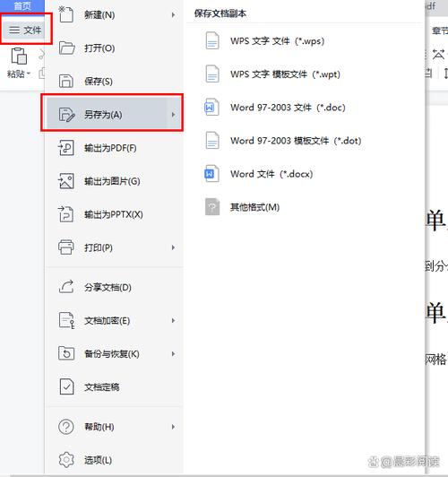Pick Word 97-2003 模板文件 (*.dot) text
Image resolution: width=448 pixels, height=477 pixels.
point(296,141)
